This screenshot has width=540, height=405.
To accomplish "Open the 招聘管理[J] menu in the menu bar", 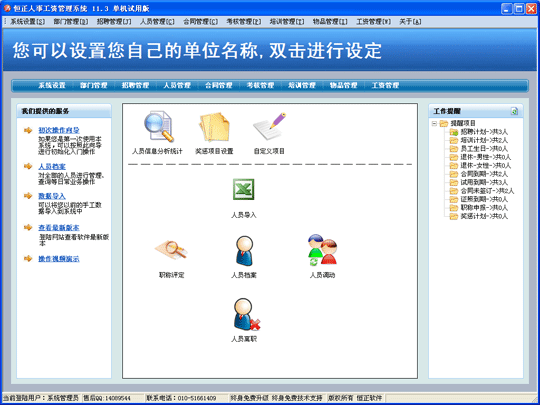I will (x=114, y=21).
